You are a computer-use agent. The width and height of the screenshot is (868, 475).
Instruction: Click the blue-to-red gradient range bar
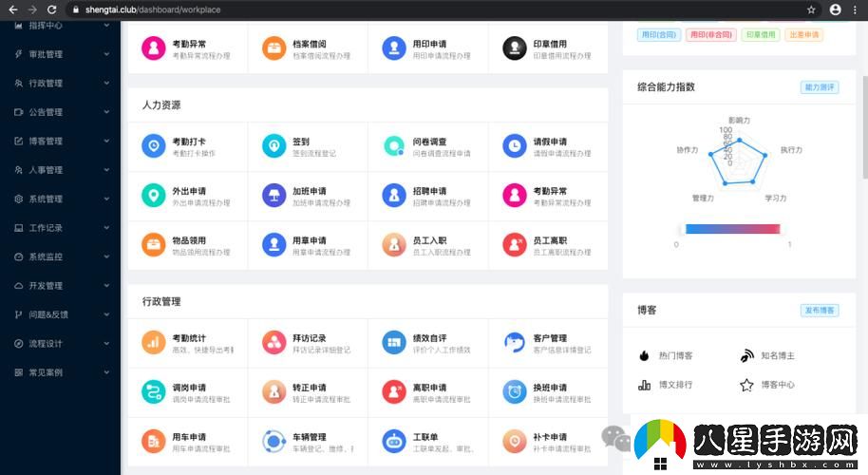[x=732, y=229]
